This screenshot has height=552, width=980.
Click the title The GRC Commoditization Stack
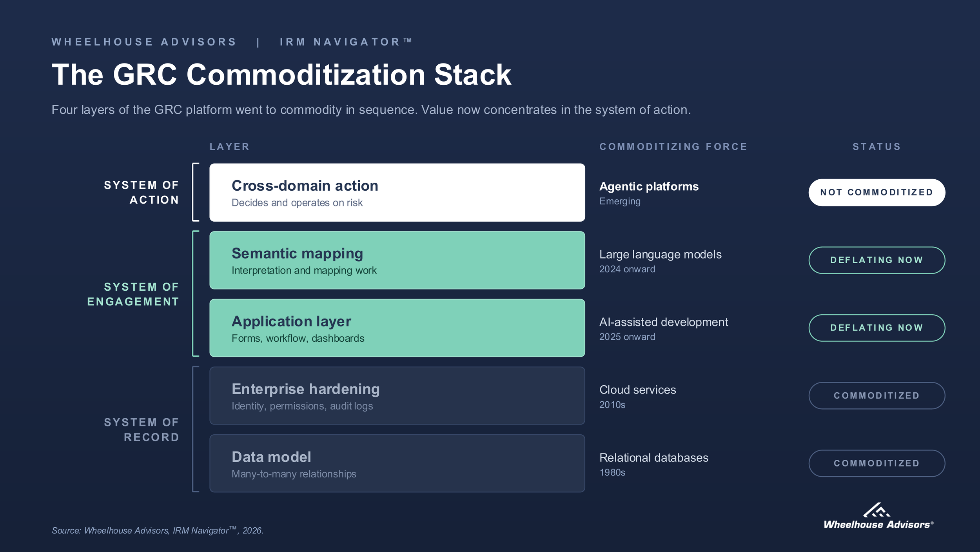pos(281,75)
